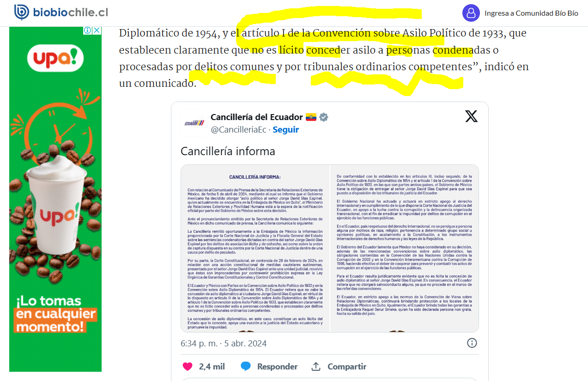The height and width of the screenshot is (381, 588).
Task: Open the @CancilleriaEc handle link
Action: (238, 130)
